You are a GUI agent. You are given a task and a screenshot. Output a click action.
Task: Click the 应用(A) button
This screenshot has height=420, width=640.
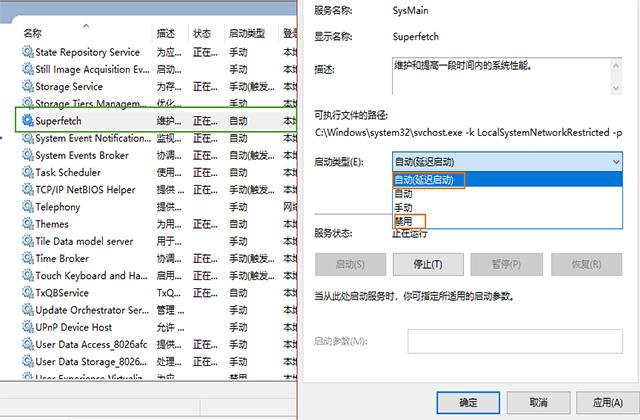[x=608, y=402]
